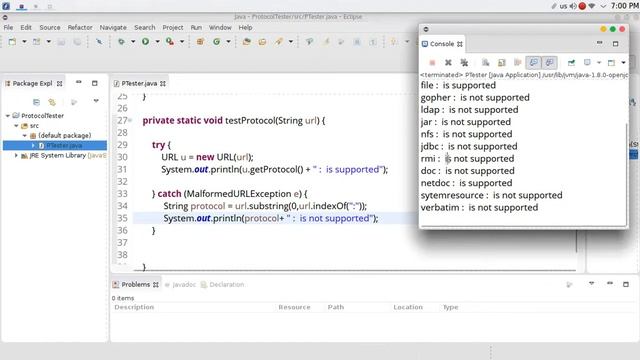Open the Navigate menu
Viewport: 640px width, 360px height.
113,27
